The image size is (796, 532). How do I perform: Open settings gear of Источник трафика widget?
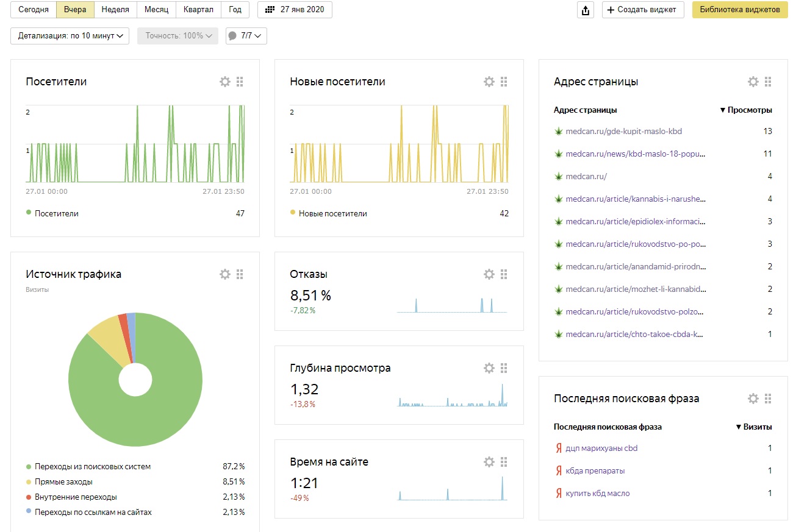pos(225,274)
